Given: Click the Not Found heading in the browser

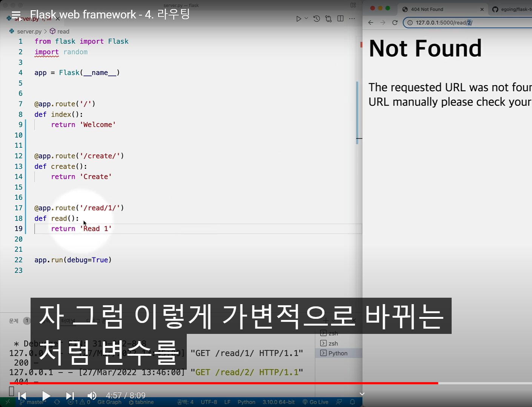Looking at the screenshot, I should pos(425,48).
